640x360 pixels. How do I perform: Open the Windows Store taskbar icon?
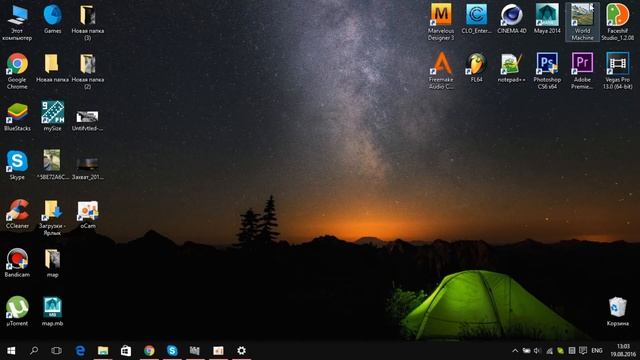(126, 351)
